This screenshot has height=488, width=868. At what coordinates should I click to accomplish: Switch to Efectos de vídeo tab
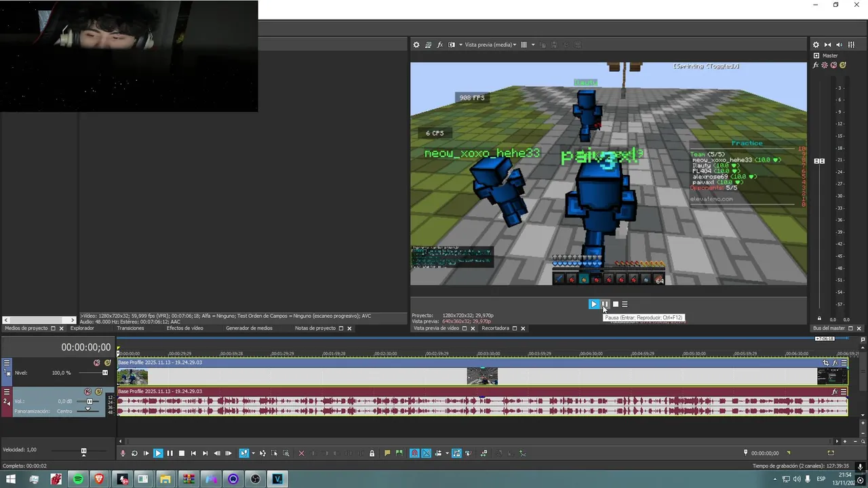coord(185,328)
